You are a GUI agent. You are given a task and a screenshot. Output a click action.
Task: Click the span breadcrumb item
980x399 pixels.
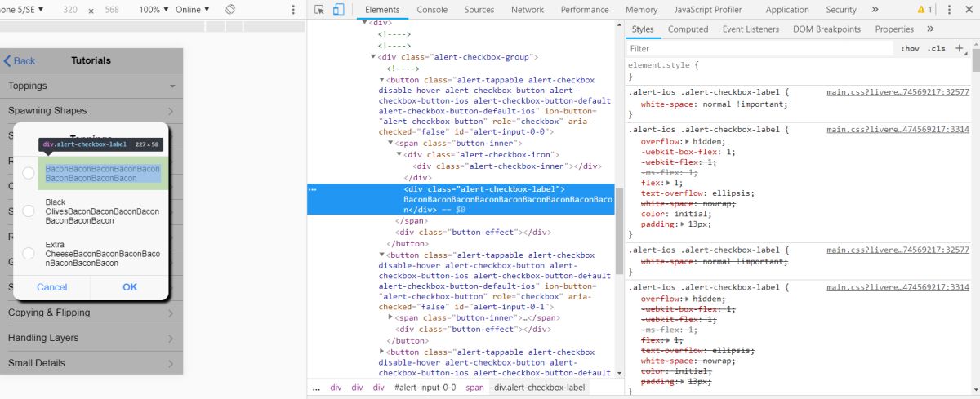point(474,388)
